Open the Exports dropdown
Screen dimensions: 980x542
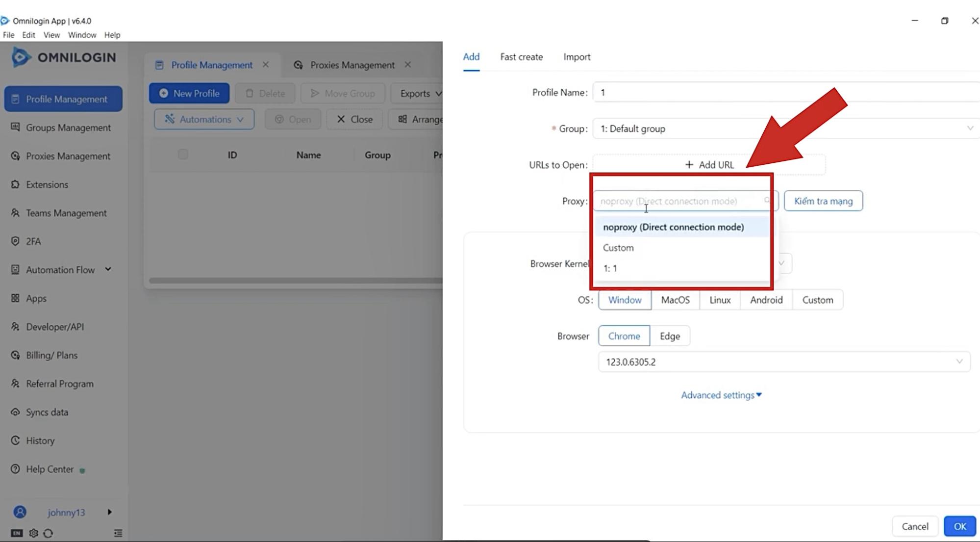coord(418,93)
